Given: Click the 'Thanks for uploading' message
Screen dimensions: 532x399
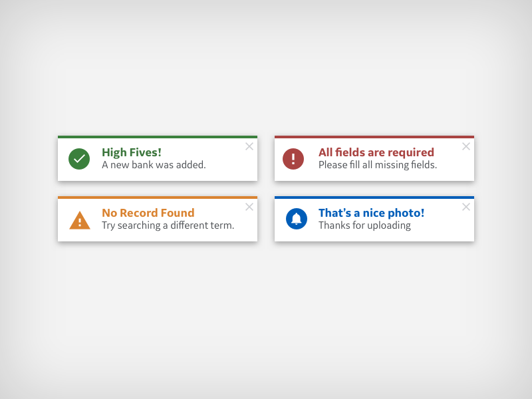Looking at the screenshot, I should (x=364, y=225).
